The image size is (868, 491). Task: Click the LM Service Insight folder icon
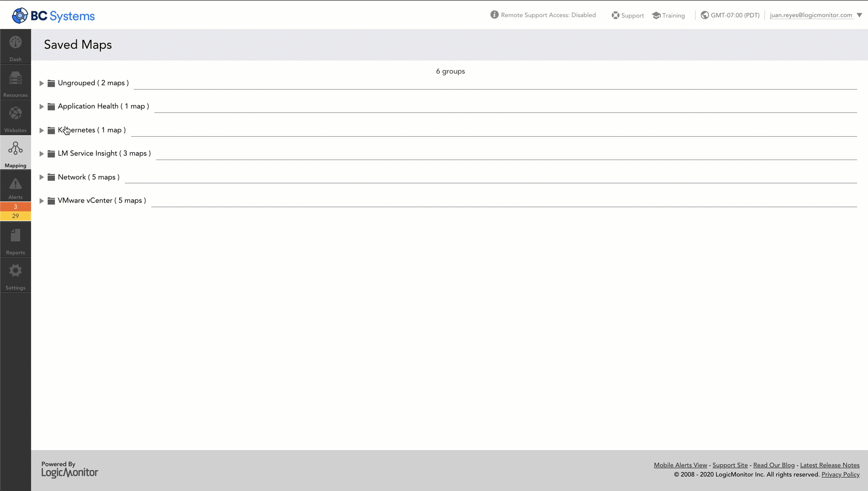pyautogui.click(x=51, y=154)
